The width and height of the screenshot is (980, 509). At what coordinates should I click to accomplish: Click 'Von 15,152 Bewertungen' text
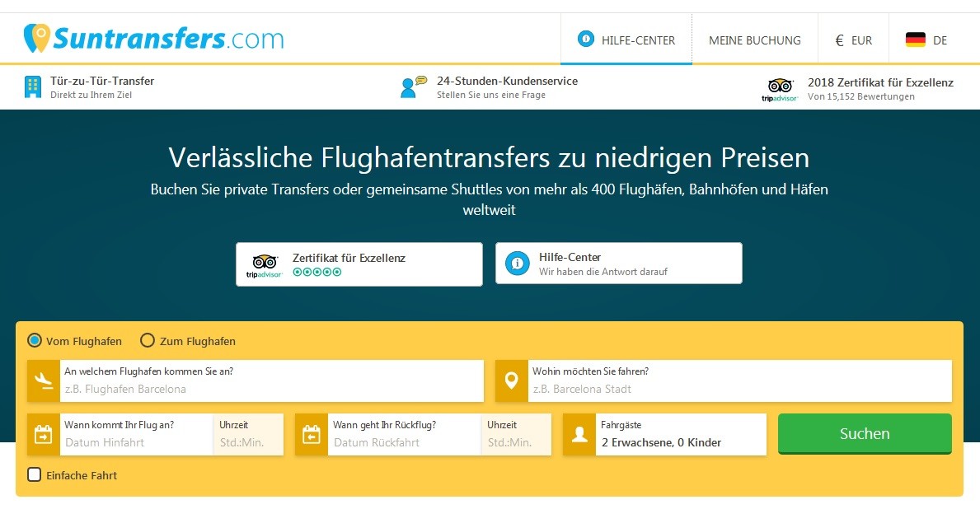[x=860, y=97]
